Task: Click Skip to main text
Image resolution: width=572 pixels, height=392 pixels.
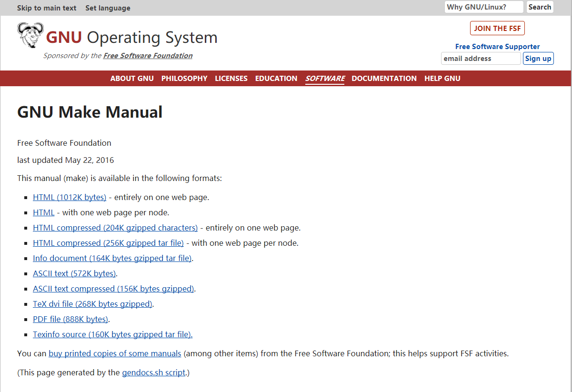Action: point(46,8)
